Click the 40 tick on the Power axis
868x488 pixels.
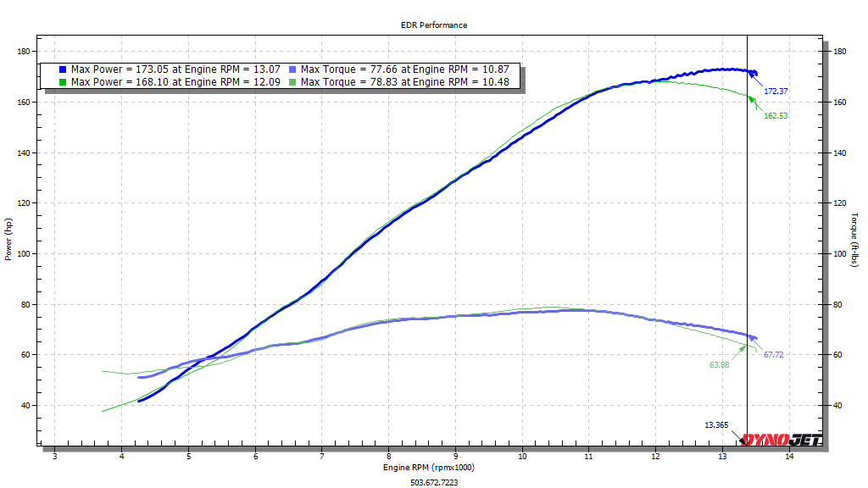click(25, 406)
